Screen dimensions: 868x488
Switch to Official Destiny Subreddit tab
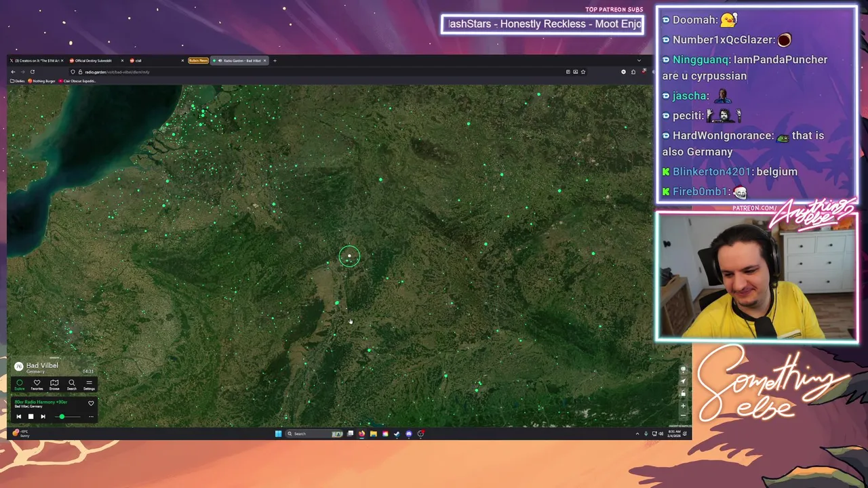coord(95,60)
